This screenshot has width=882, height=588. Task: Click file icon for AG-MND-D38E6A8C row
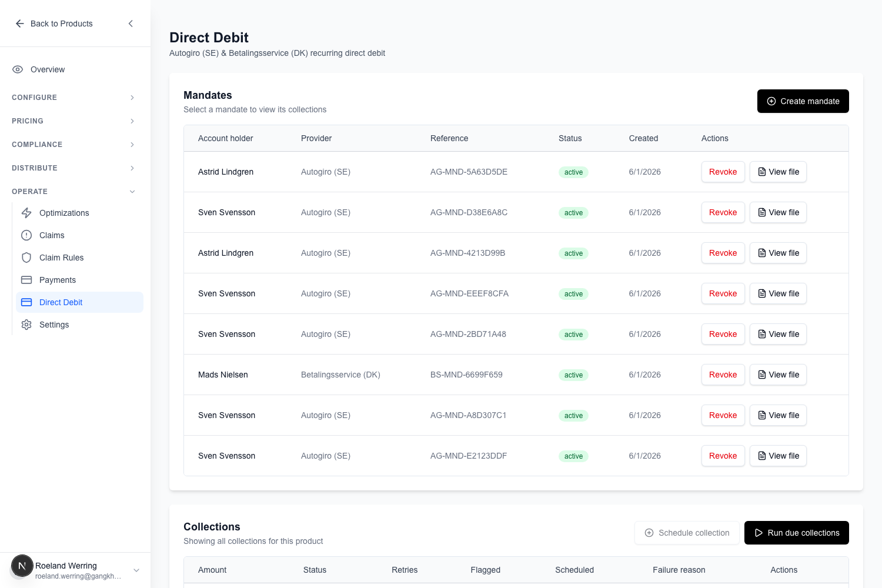coord(762,212)
